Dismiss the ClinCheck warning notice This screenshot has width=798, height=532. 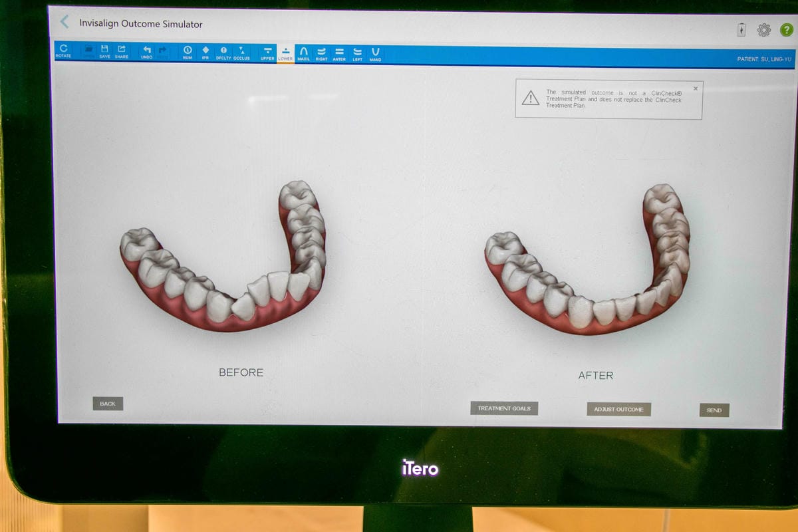click(x=696, y=88)
